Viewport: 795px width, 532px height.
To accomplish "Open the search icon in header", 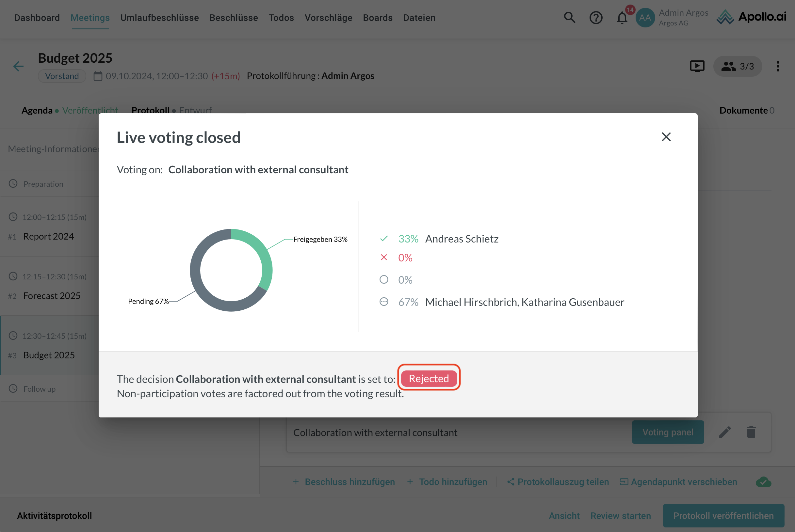I will [569, 17].
